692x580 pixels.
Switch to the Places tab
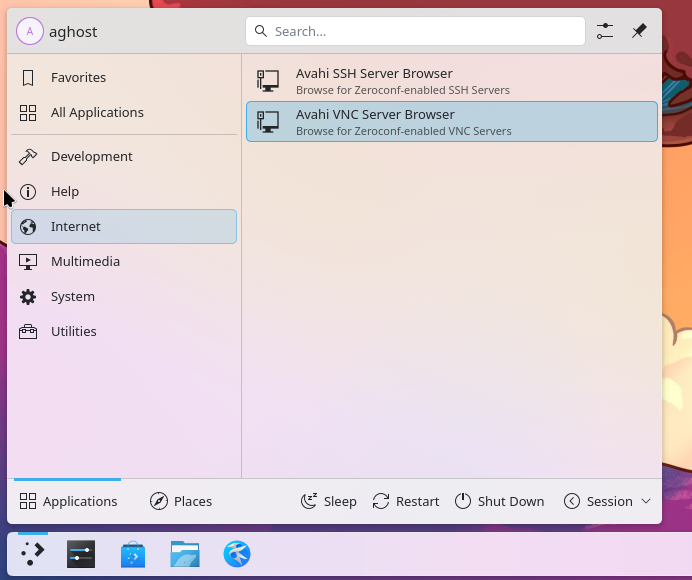point(181,501)
